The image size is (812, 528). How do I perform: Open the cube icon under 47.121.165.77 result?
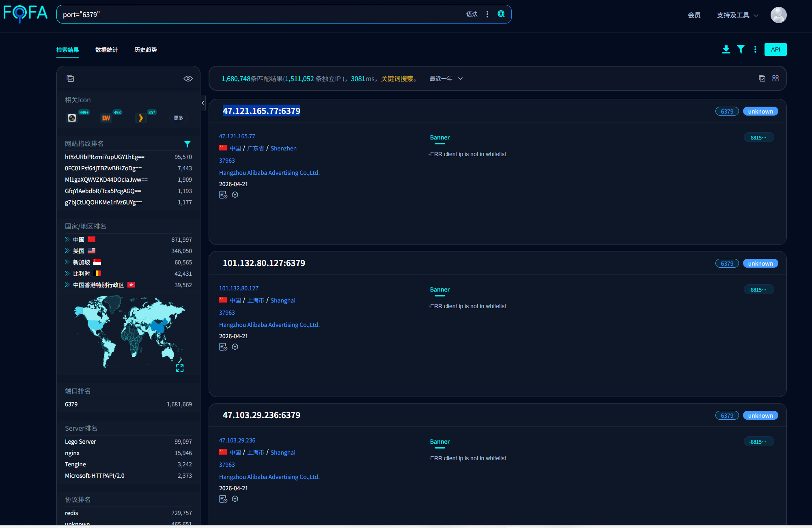point(235,195)
